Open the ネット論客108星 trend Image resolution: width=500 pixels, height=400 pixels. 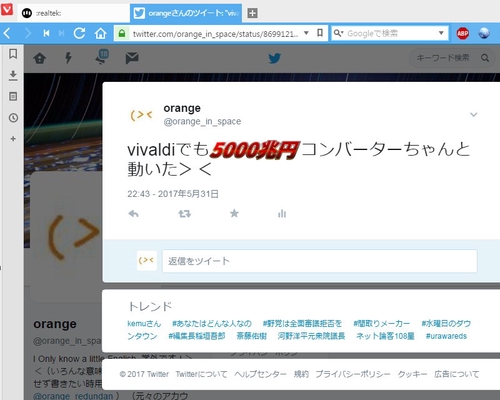pos(385,336)
